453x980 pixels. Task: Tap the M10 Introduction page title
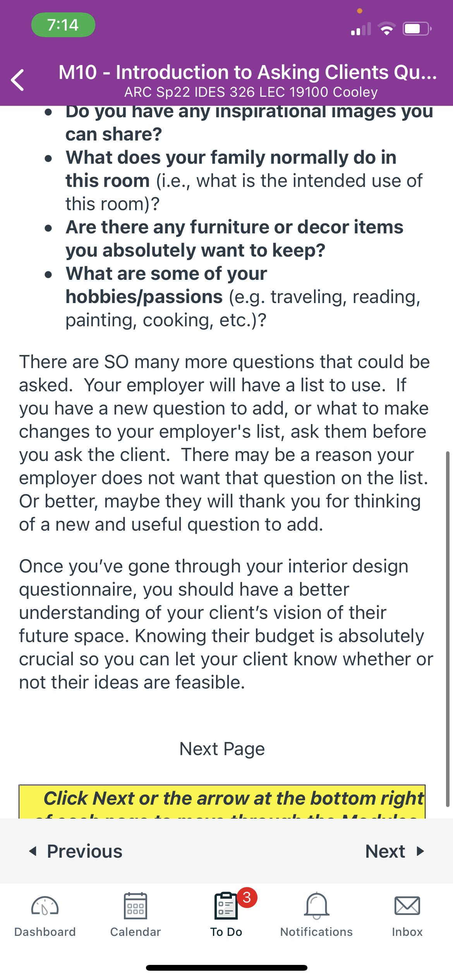pos(248,72)
